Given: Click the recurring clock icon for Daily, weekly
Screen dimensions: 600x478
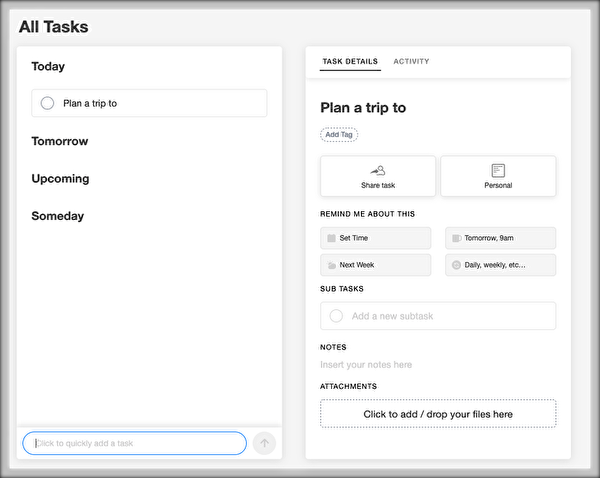Looking at the screenshot, I should click(456, 265).
